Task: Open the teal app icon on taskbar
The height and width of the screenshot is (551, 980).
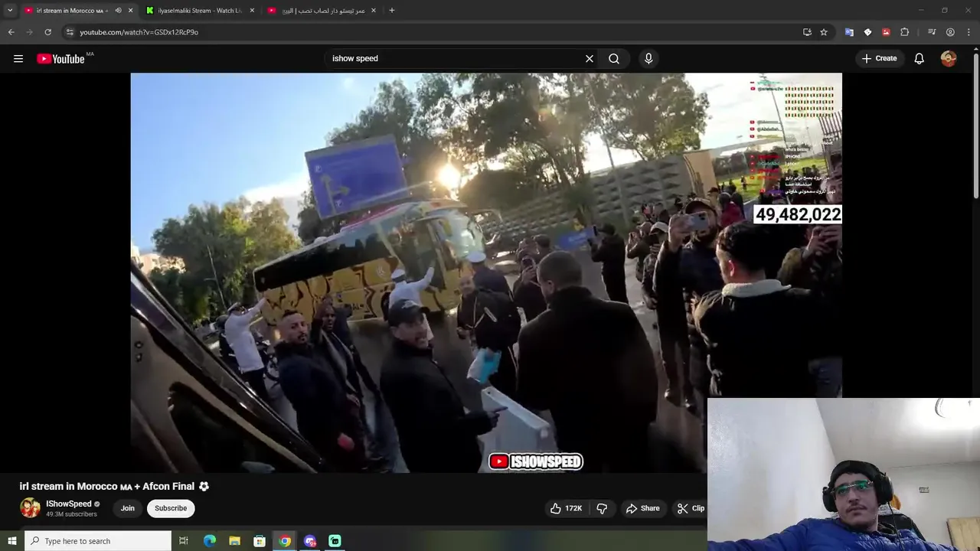Action: click(x=335, y=541)
